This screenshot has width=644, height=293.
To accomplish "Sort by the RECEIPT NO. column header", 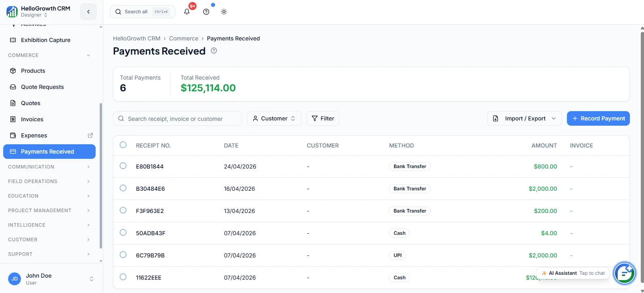I will (153, 145).
